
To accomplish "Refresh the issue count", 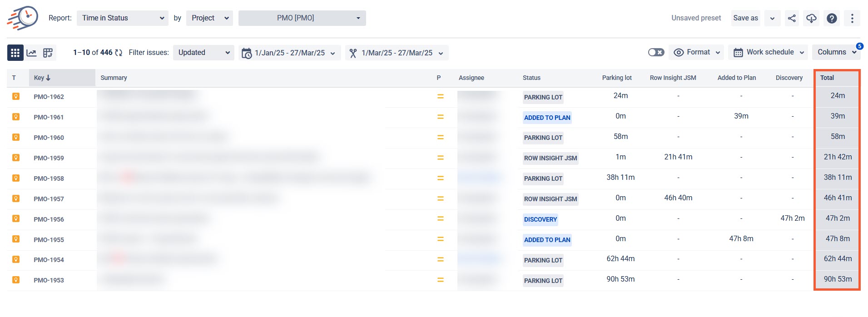I will coord(119,53).
